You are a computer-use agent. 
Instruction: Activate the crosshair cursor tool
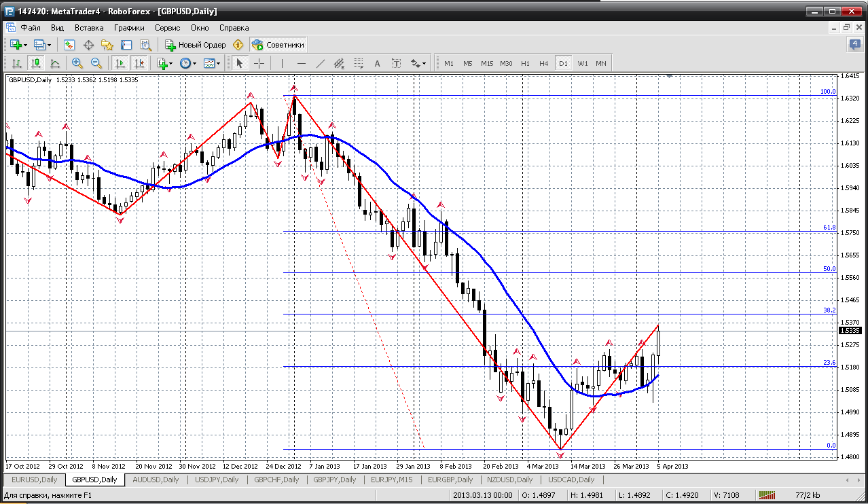259,63
